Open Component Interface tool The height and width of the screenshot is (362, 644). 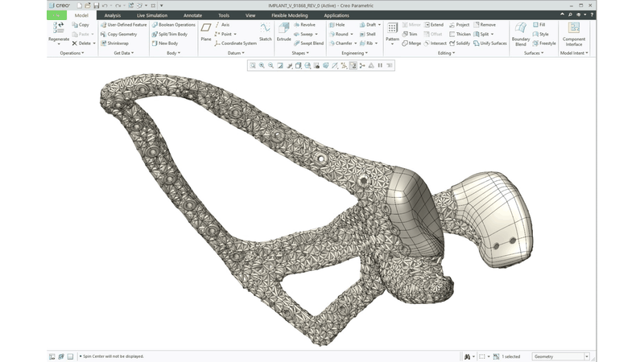click(574, 34)
